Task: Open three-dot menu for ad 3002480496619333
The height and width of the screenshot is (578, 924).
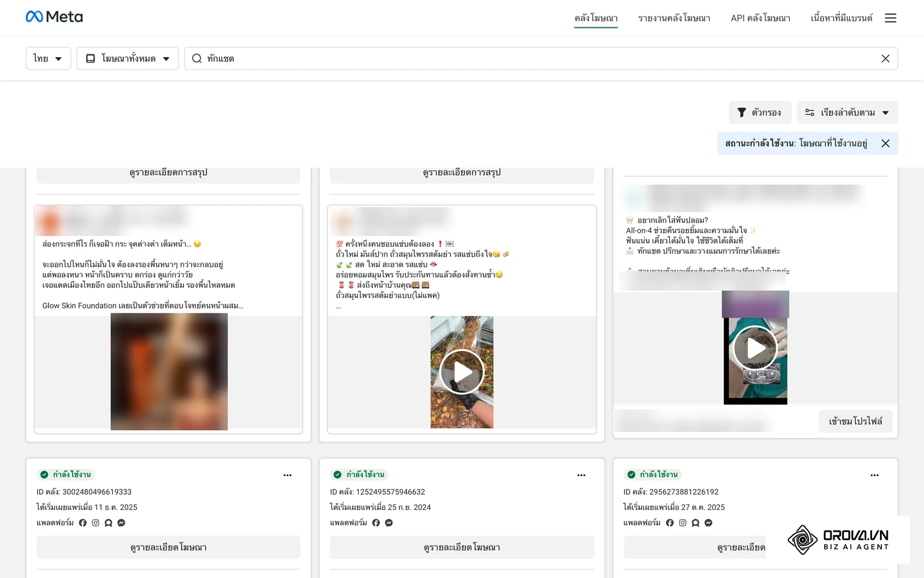Action: tap(288, 475)
